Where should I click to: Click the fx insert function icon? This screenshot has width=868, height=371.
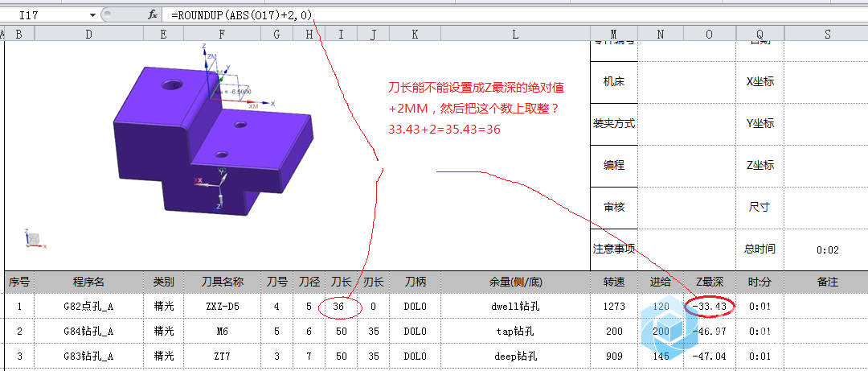[x=153, y=15]
